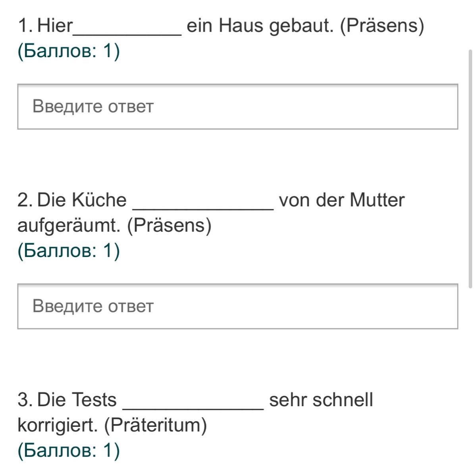Viewport: 476px width, 476px height.
Task: Click the "(Баллов: 1)" label under question 1
Action: coord(69,52)
